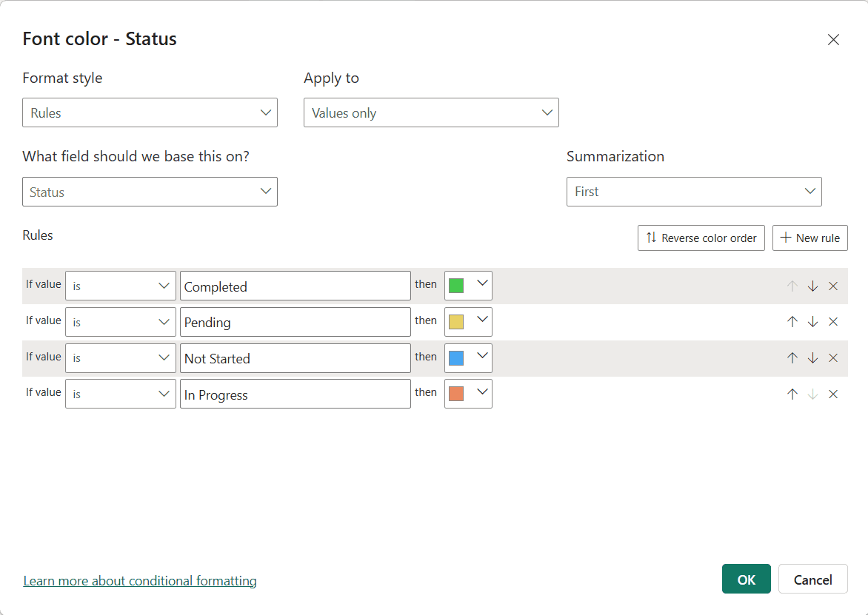Open Learn more about conditional formatting link
Image resolution: width=868 pixels, height=615 pixels.
(140, 581)
